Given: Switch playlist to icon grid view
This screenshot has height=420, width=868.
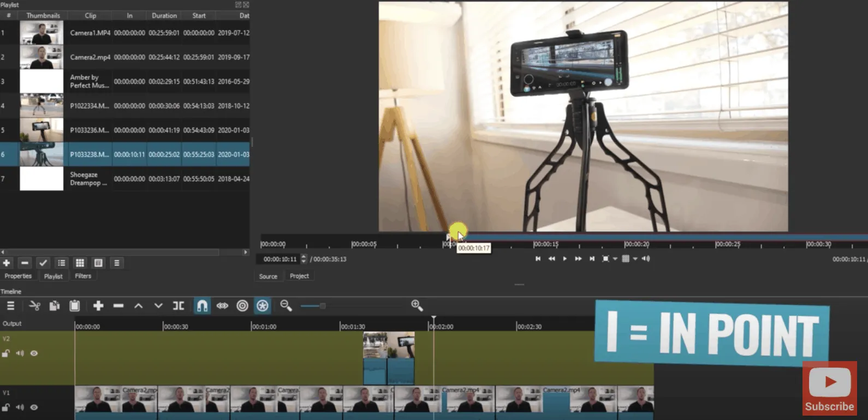Looking at the screenshot, I should point(80,263).
